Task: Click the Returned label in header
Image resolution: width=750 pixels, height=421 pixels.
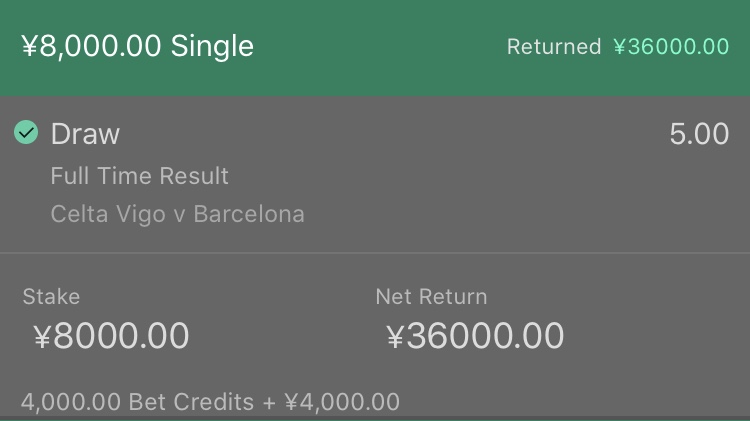Action: (554, 47)
